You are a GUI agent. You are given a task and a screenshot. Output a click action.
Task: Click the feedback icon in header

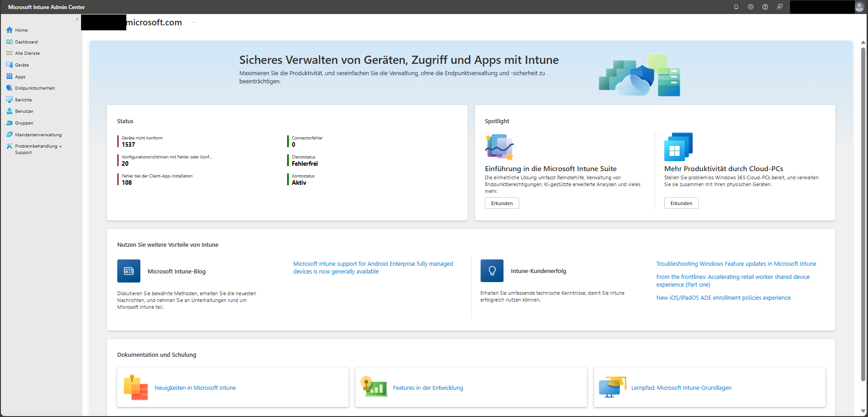pyautogui.click(x=780, y=7)
